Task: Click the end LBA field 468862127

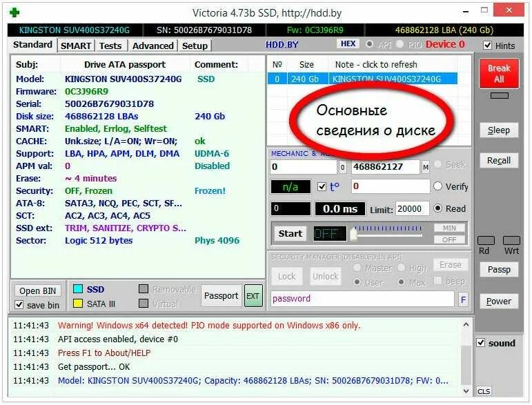Action: (x=386, y=167)
